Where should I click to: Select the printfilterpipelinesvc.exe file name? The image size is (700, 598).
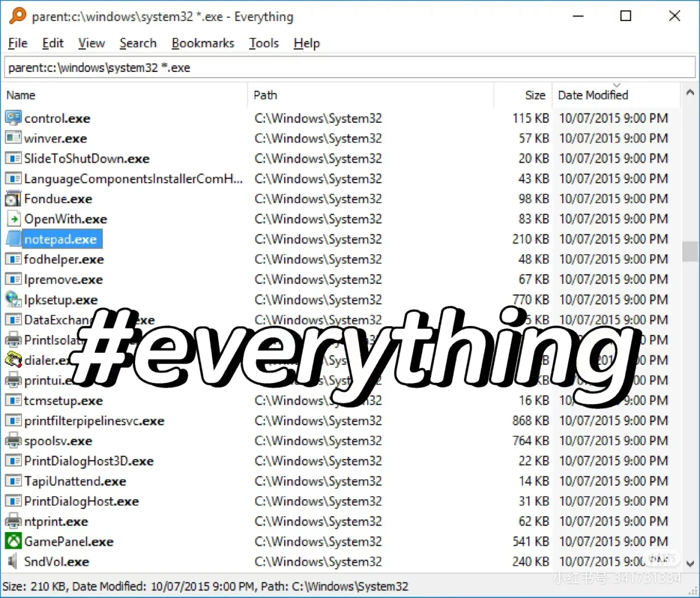tap(94, 421)
